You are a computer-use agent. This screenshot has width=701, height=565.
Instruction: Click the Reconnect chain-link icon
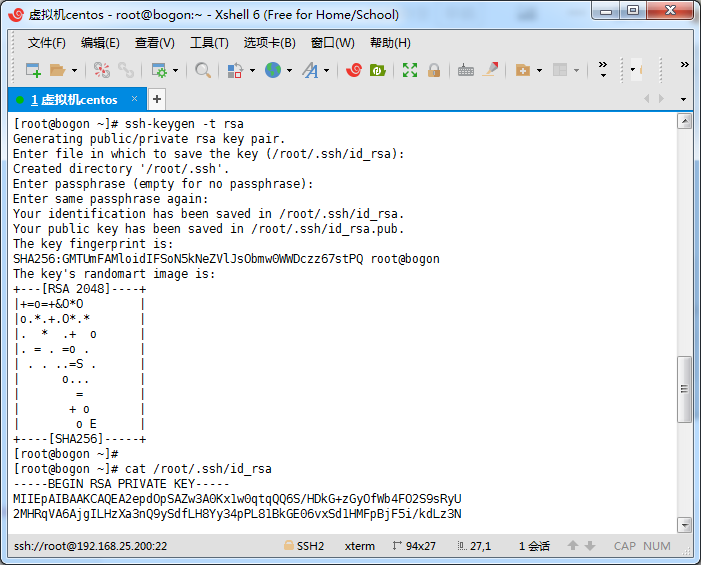tap(126, 70)
